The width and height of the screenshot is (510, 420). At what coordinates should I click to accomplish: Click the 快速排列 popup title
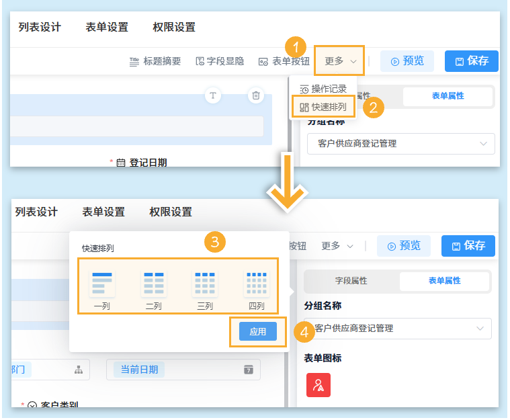point(98,249)
